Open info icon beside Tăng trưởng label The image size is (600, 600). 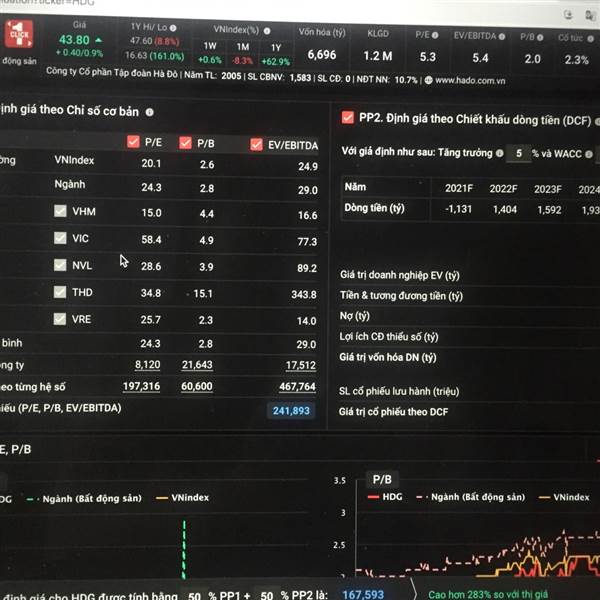(x=499, y=153)
